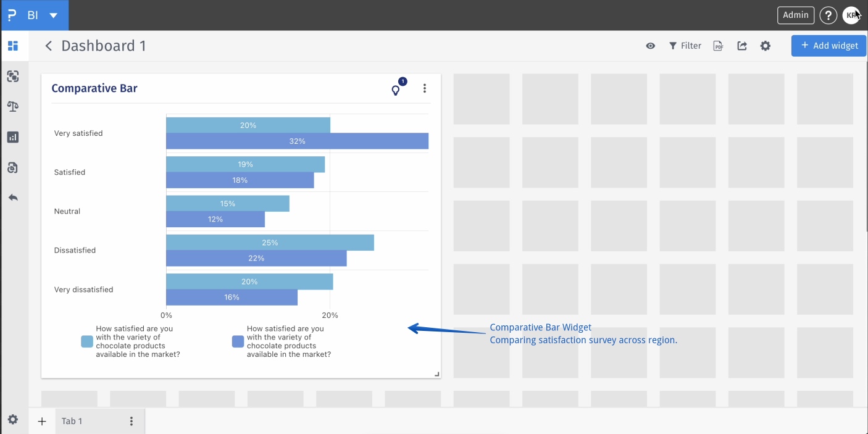Select the left legend color square
868x434 pixels.
[x=86, y=341]
